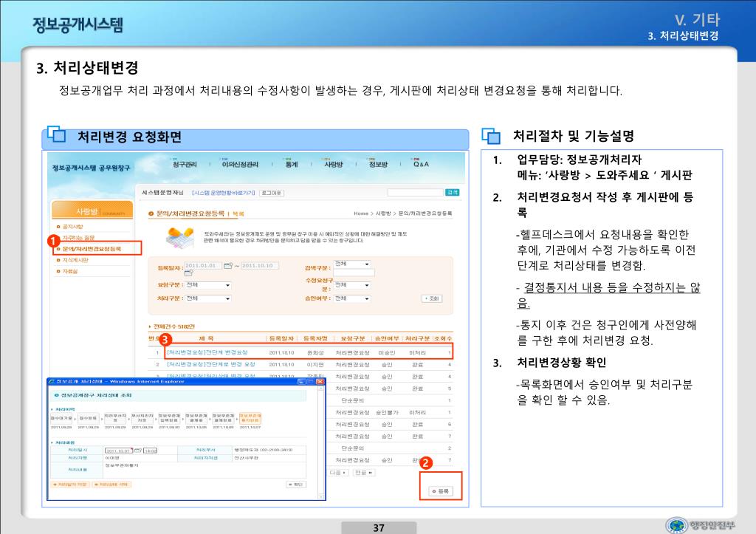Click the 접수대기중 step box in popup
This screenshot has height=534, width=756.
[x=61, y=418]
